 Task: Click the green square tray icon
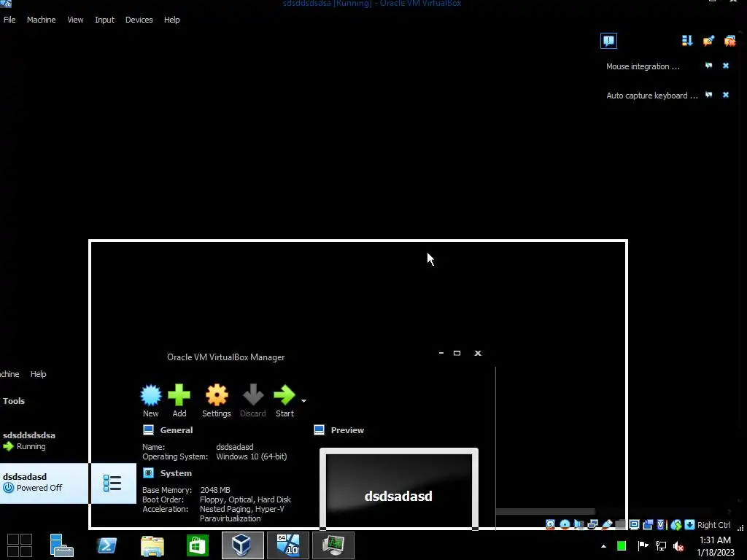click(x=622, y=545)
